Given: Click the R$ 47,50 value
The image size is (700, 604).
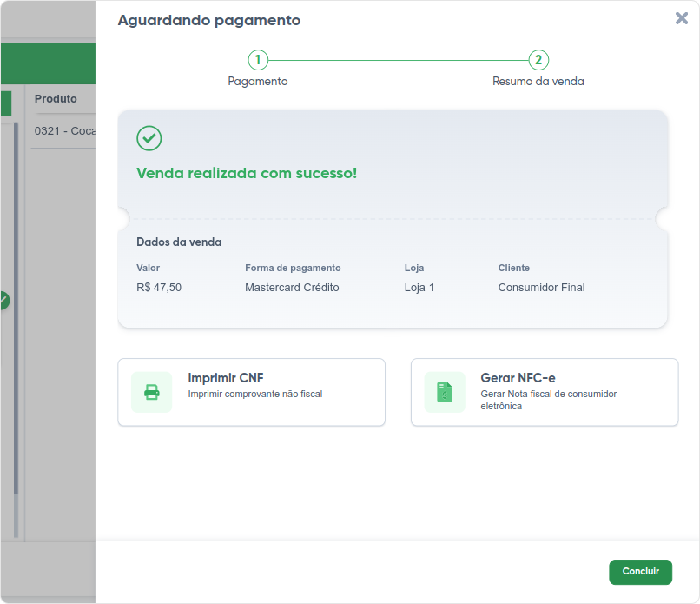Looking at the screenshot, I should (159, 288).
